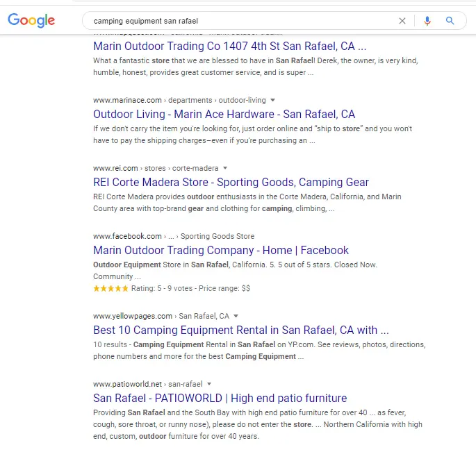The image size is (476, 452).
Task: Expand dropdown arrow next to patioworld.net URL
Action: (x=209, y=384)
